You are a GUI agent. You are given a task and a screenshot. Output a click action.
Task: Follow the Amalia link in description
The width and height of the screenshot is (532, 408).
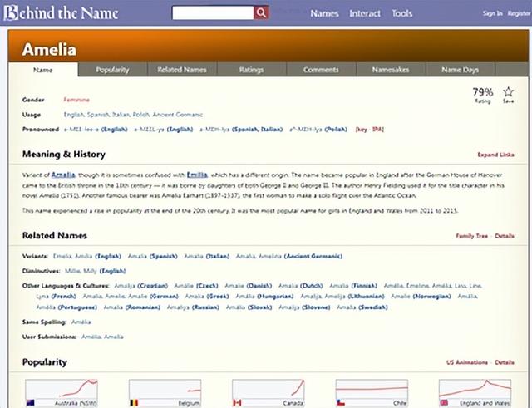click(62, 175)
